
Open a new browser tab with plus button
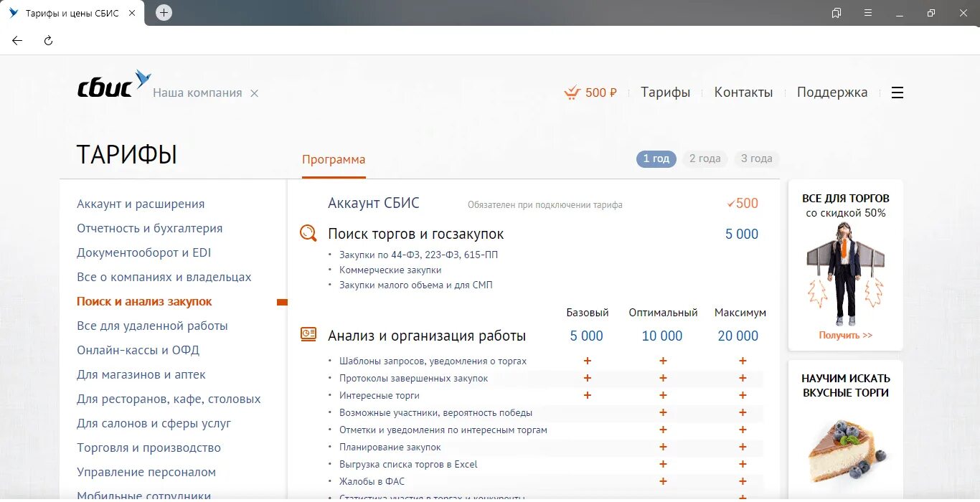(x=164, y=12)
